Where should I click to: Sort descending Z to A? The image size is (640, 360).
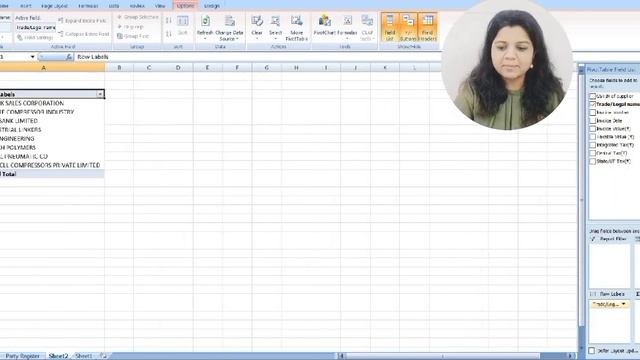click(169, 34)
